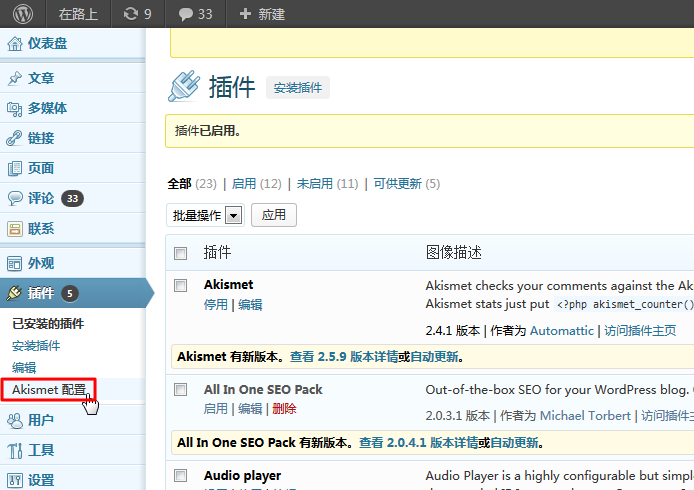This screenshot has width=694, height=490.
Task: Click the 设置 settings icon
Action: coord(15,480)
